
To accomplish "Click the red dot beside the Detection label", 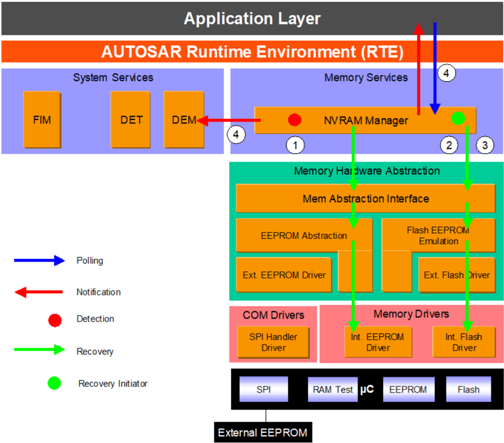I will click(55, 320).
